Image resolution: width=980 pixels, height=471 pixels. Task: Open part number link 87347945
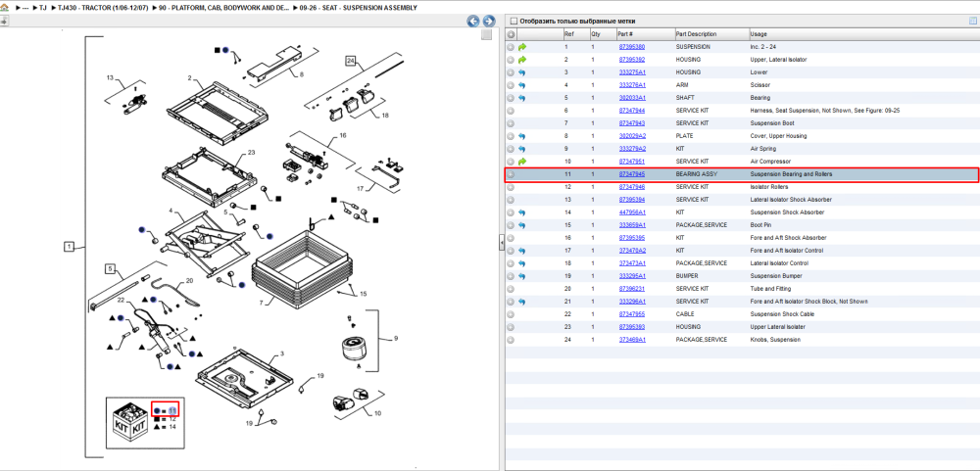tap(632, 174)
